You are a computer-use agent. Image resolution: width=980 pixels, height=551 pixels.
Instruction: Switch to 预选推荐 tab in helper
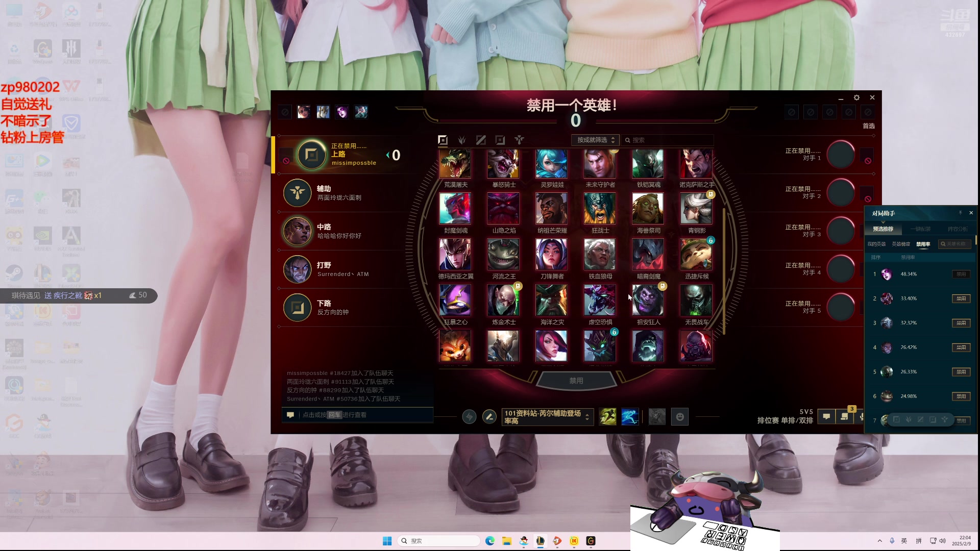pyautogui.click(x=883, y=229)
